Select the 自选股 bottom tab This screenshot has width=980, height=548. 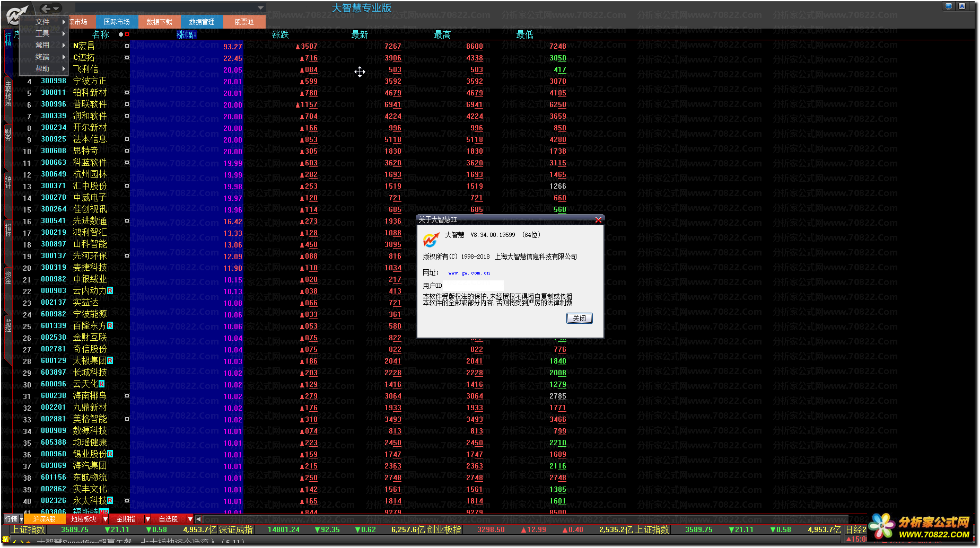tap(169, 519)
